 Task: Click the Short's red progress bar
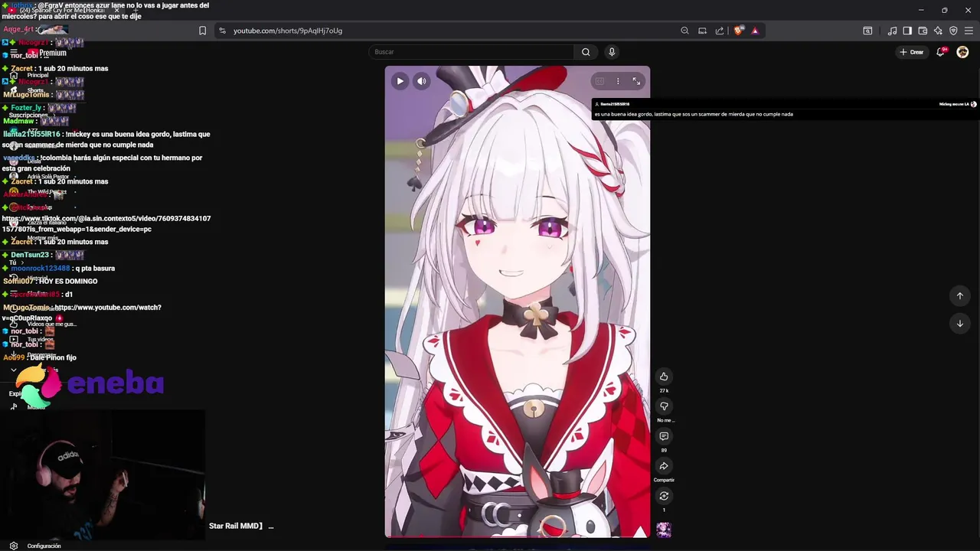point(517,537)
